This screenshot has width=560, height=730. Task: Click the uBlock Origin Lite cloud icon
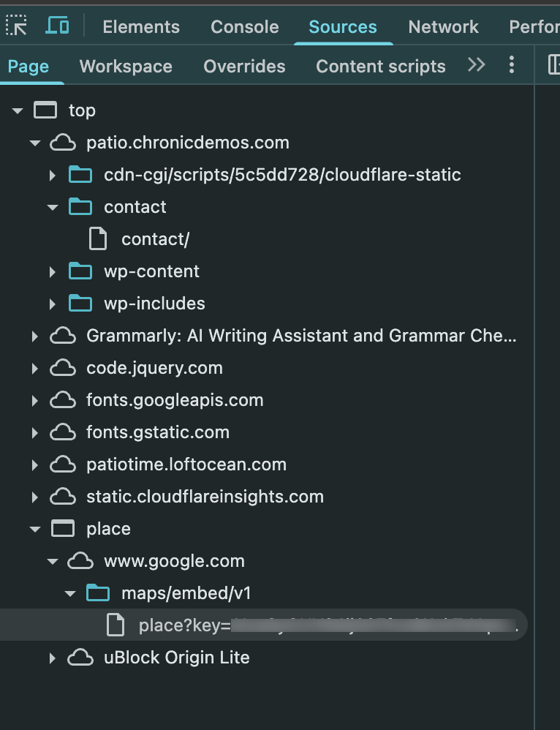[x=80, y=658]
